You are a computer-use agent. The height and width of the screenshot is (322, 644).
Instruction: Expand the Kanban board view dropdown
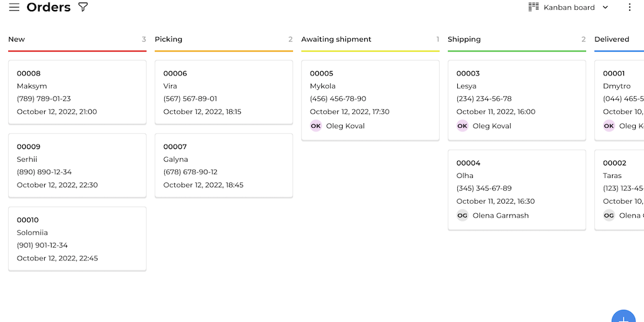605,8
